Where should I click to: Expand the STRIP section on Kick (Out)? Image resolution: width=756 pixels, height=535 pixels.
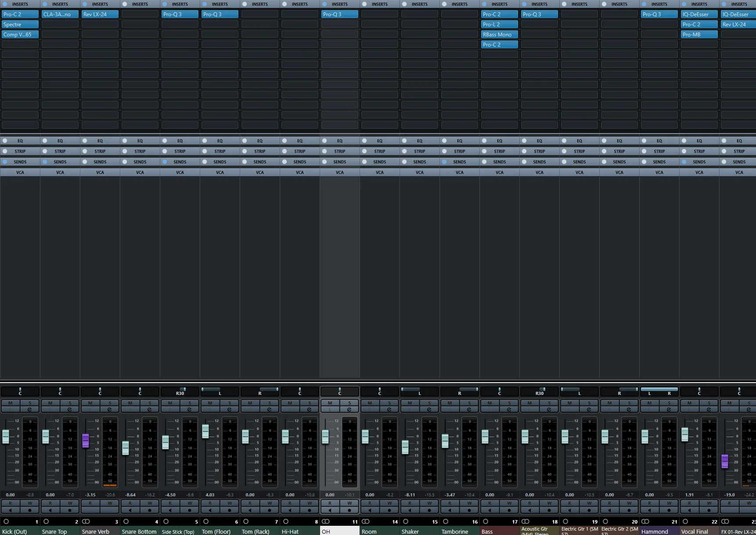coord(20,151)
